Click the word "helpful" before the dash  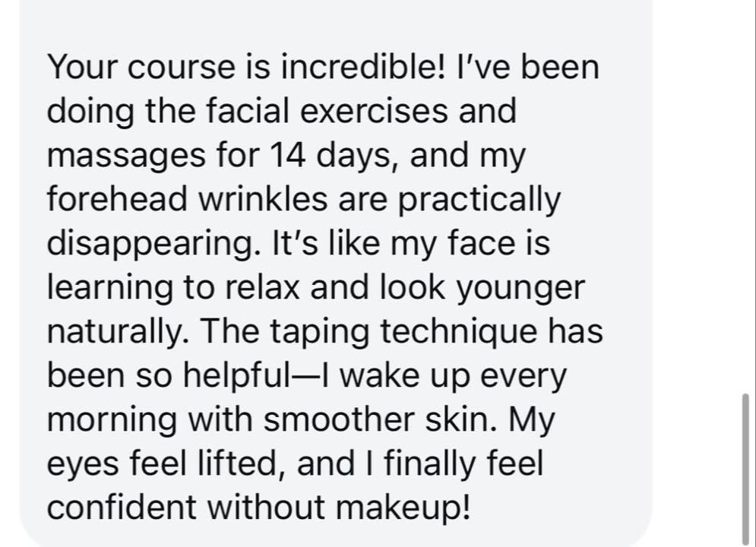pyautogui.click(x=234, y=376)
